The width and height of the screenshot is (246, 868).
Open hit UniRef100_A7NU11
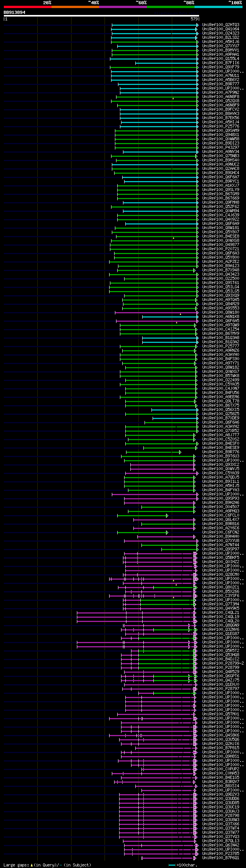(221, 75)
